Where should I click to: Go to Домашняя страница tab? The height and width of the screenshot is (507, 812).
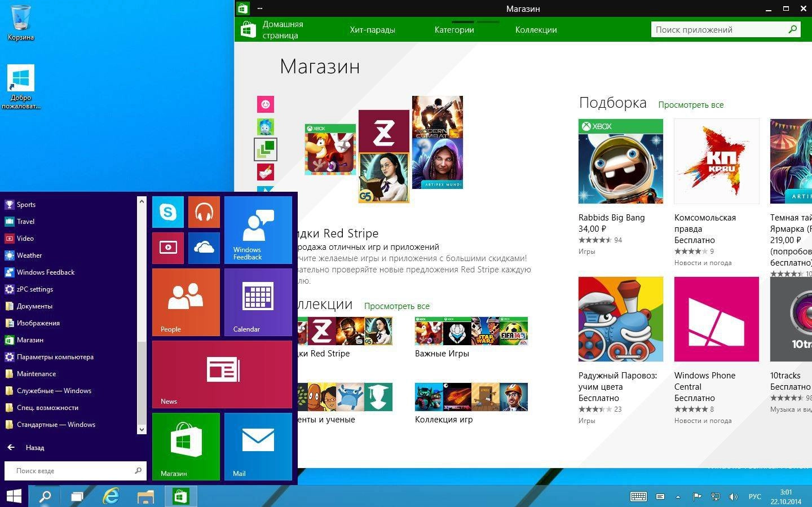point(283,29)
